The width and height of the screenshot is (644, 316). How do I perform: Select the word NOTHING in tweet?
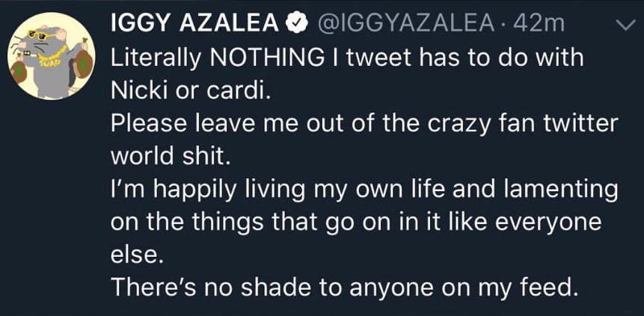point(266,58)
